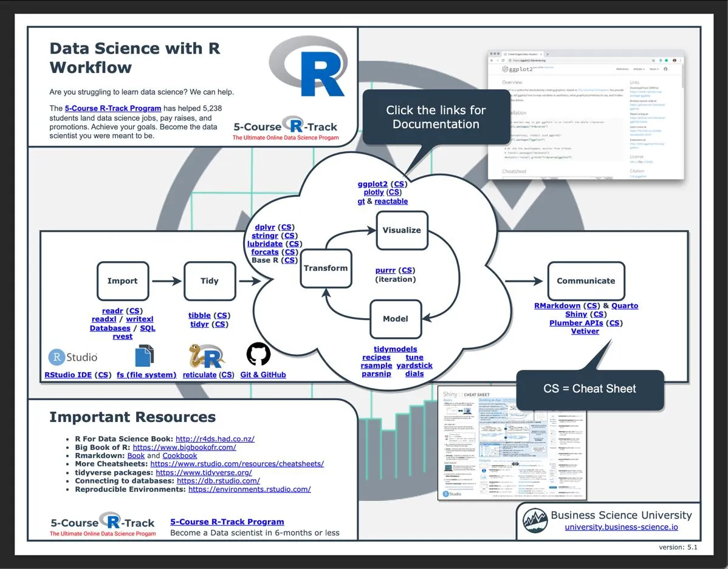The image size is (728, 569).
Task: Open the Base R cheat sheet CS link
Action: pos(289,261)
